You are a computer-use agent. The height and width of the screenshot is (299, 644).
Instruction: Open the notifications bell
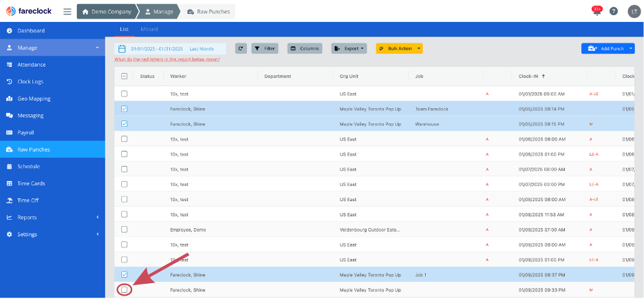(x=597, y=11)
